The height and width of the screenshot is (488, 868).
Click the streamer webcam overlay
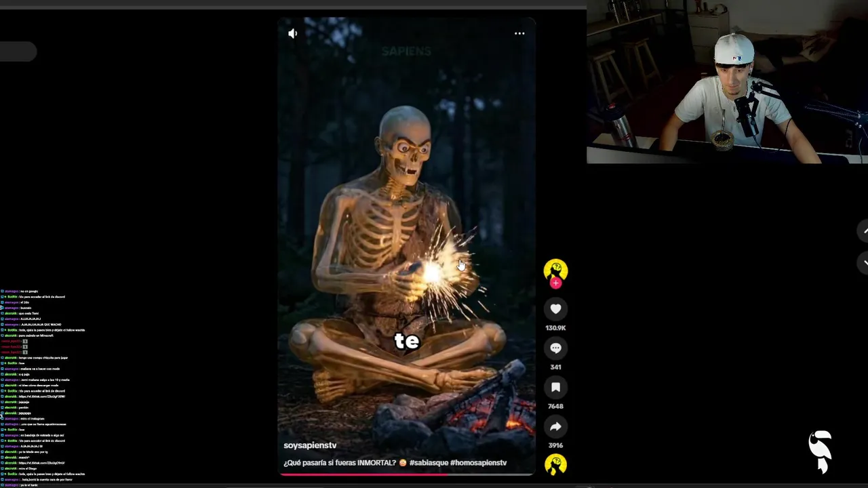[727, 82]
